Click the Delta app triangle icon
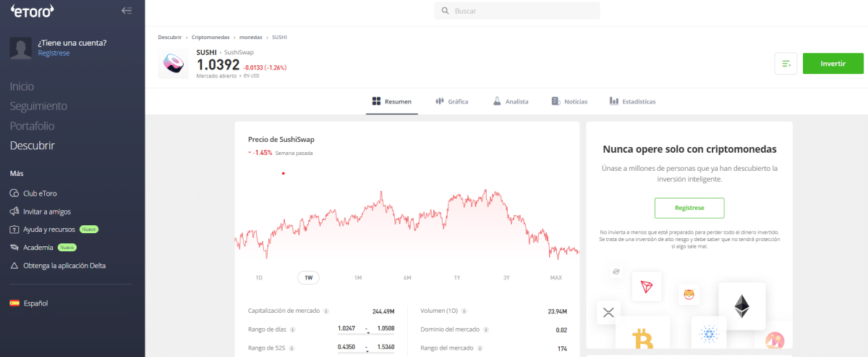The image size is (868, 357). [15, 266]
